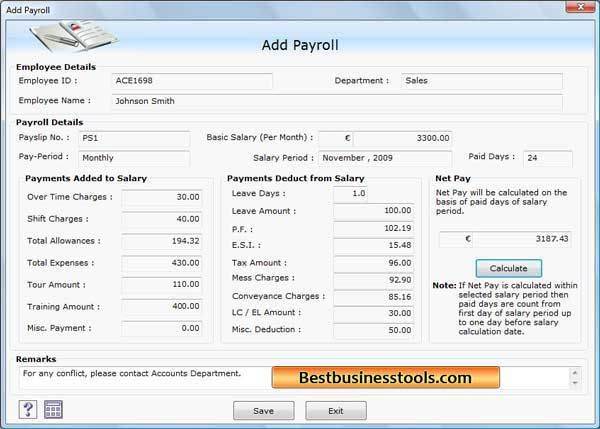
Task: Click Employee Name field Johnson Smith
Action: coord(337,102)
